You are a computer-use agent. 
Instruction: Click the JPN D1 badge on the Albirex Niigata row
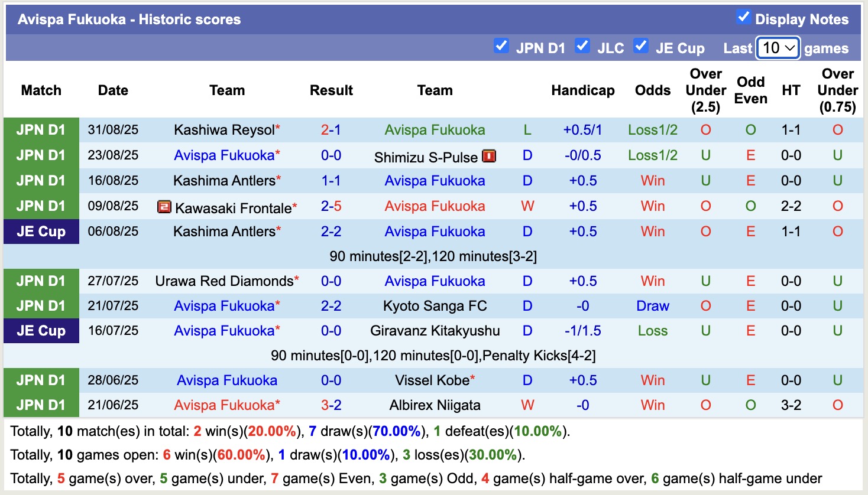[x=41, y=405]
